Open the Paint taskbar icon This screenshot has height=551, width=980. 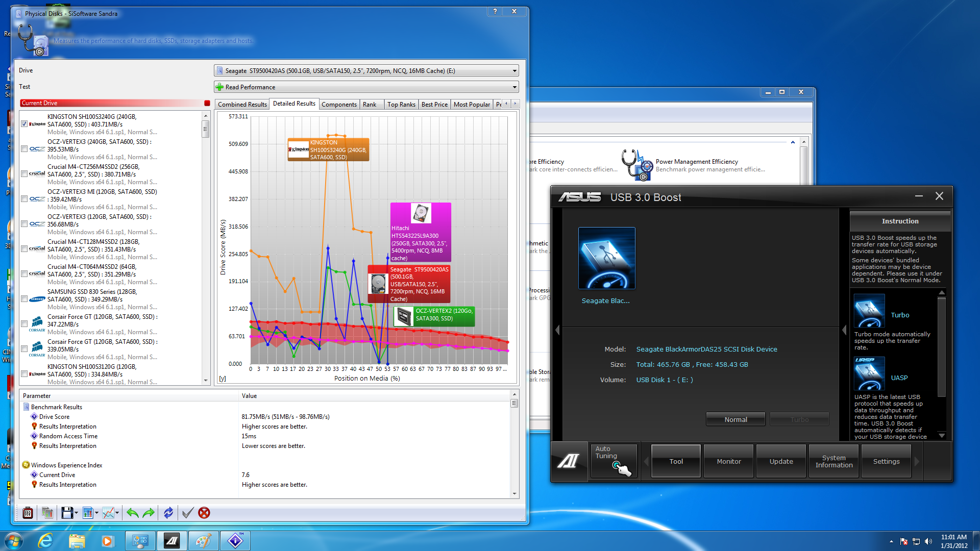point(203,541)
